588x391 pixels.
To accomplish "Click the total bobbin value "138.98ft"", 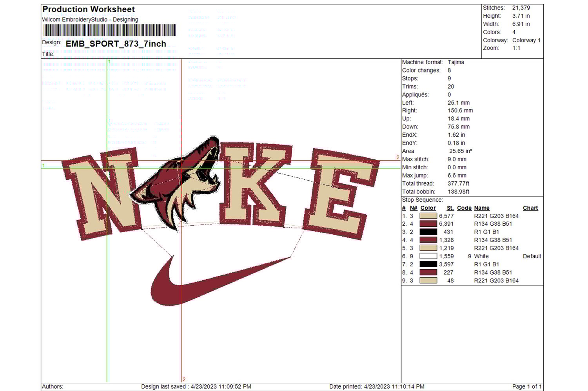I will (x=459, y=192).
